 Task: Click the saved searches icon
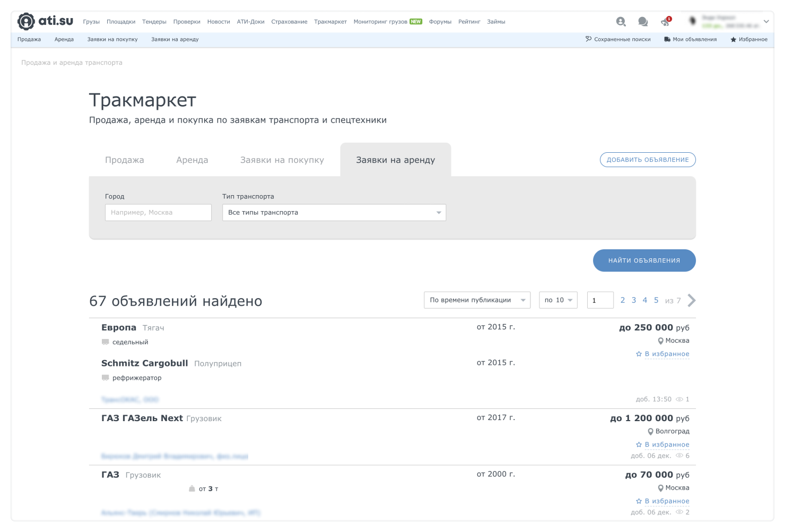click(588, 39)
